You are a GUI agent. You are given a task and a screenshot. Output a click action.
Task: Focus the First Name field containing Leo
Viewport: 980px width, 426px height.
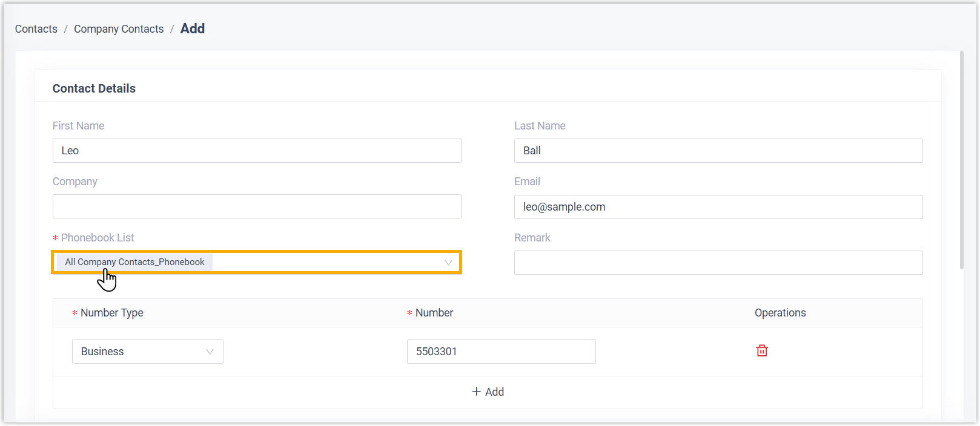pyautogui.click(x=257, y=151)
